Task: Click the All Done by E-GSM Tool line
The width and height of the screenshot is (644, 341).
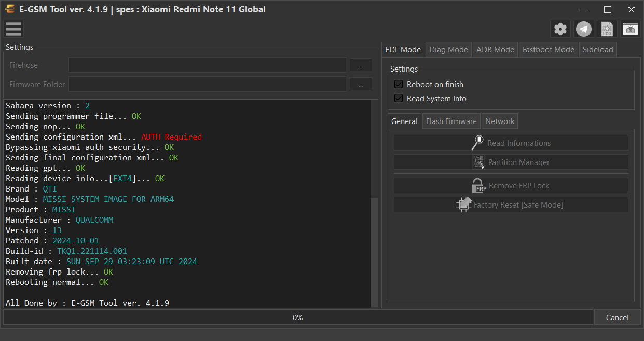Action: tap(87, 303)
